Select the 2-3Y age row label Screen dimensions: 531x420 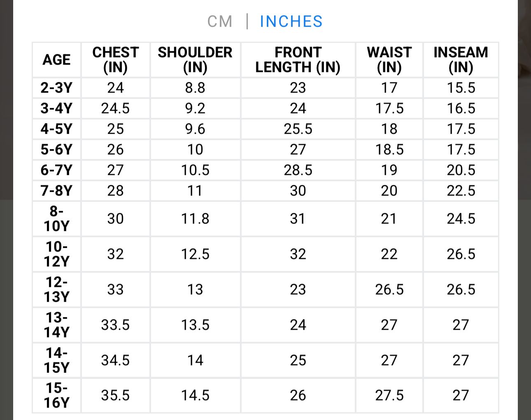coord(56,88)
